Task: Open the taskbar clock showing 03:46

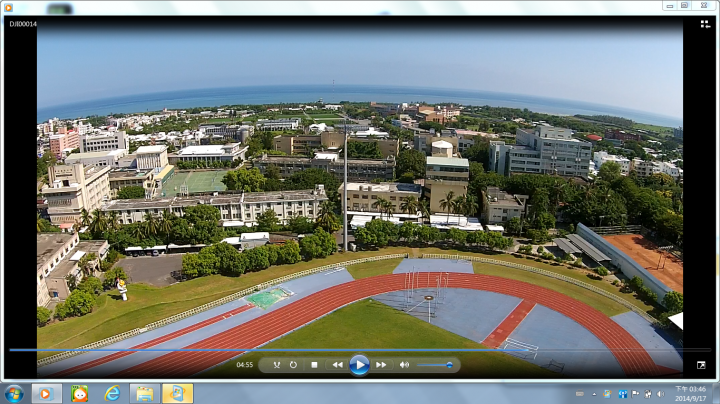Action: 690,393
